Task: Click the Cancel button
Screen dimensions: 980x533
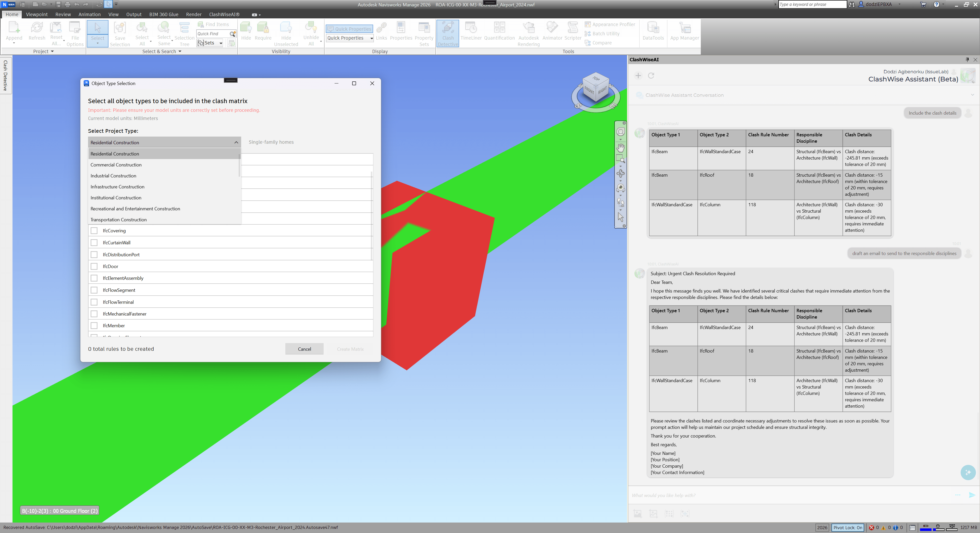Action: click(304, 349)
